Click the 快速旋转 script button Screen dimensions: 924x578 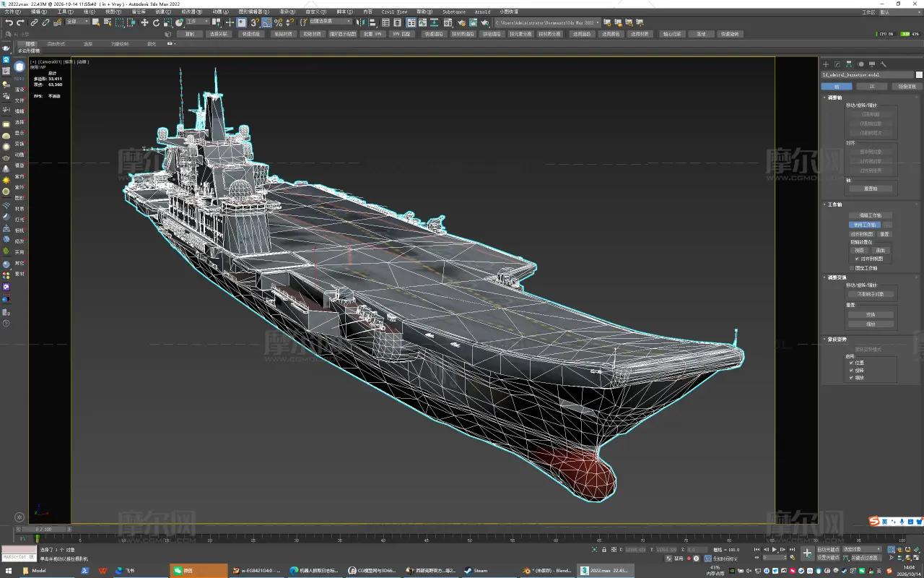730,34
